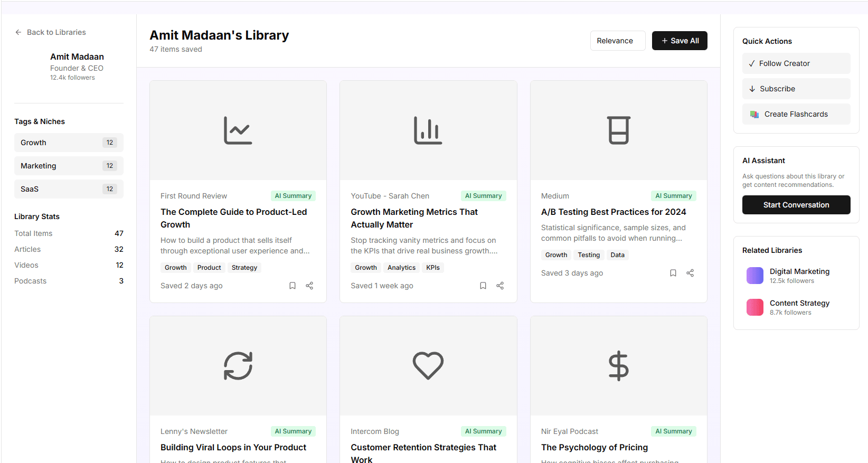Select the SaaS tag filter
This screenshot has width=868, height=463.
(69, 189)
